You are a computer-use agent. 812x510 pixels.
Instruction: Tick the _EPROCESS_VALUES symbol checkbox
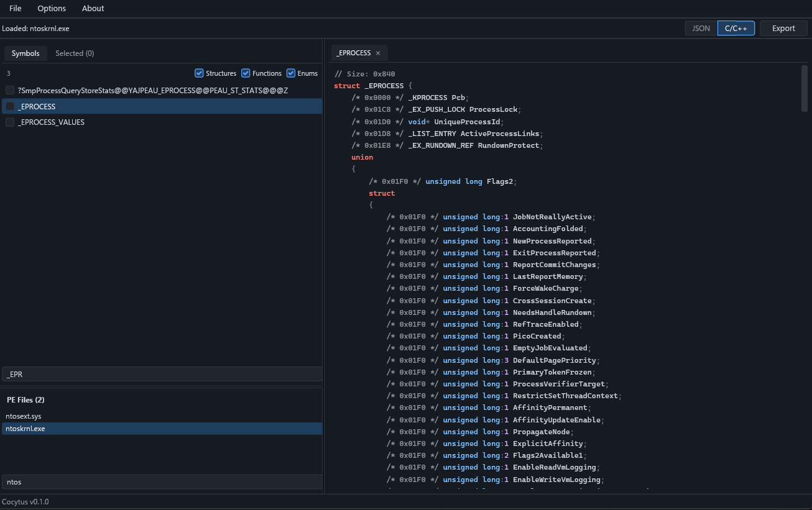point(10,122)
